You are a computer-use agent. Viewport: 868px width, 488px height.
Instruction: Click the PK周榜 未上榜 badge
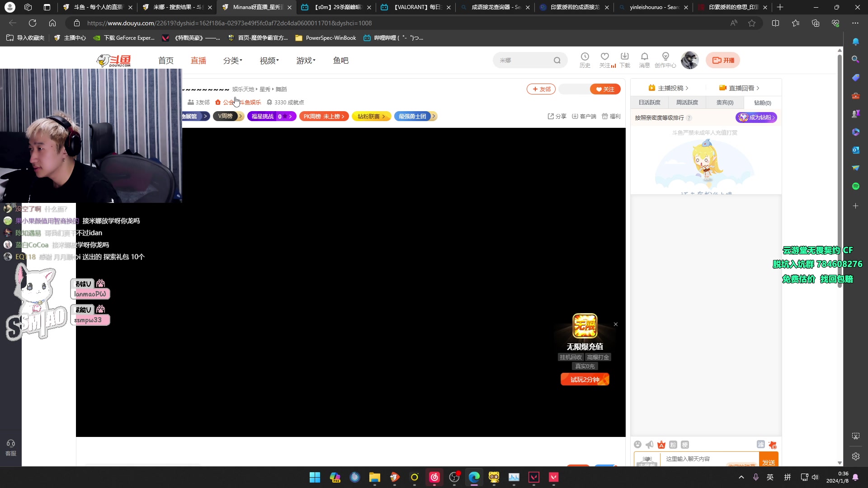(x=324, y=116)
